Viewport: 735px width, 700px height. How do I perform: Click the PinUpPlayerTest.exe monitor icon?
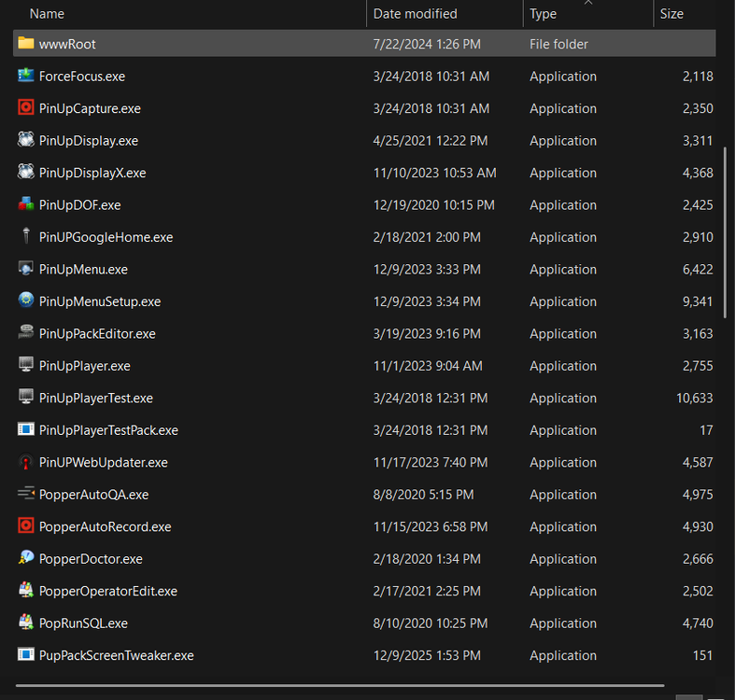(x=26, y=397)
